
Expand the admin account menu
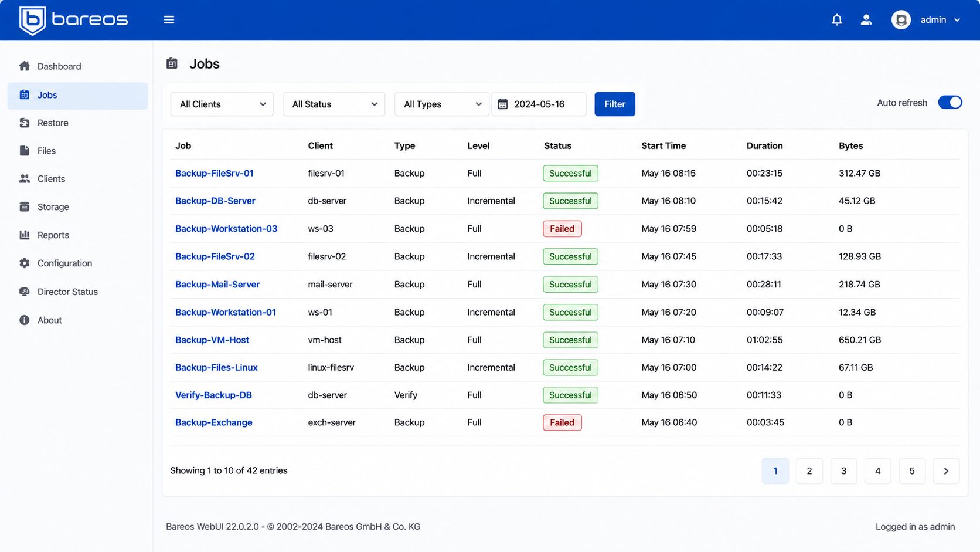point(940,20)
